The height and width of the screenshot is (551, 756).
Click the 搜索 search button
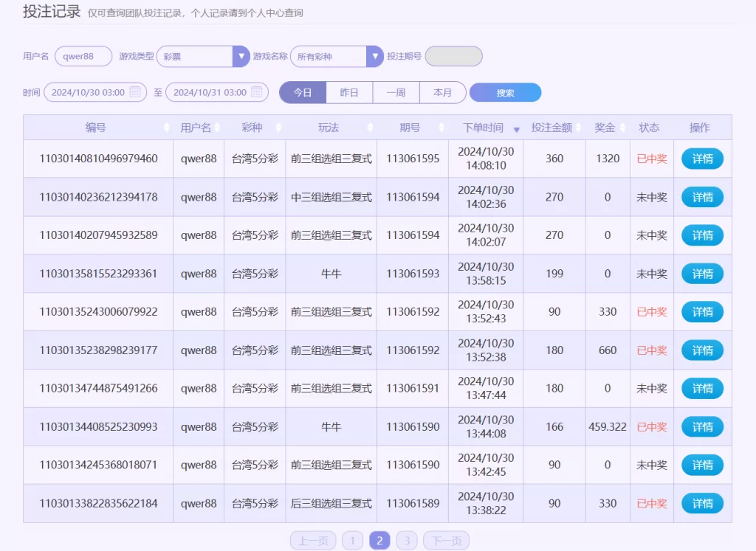click(505, 92)
